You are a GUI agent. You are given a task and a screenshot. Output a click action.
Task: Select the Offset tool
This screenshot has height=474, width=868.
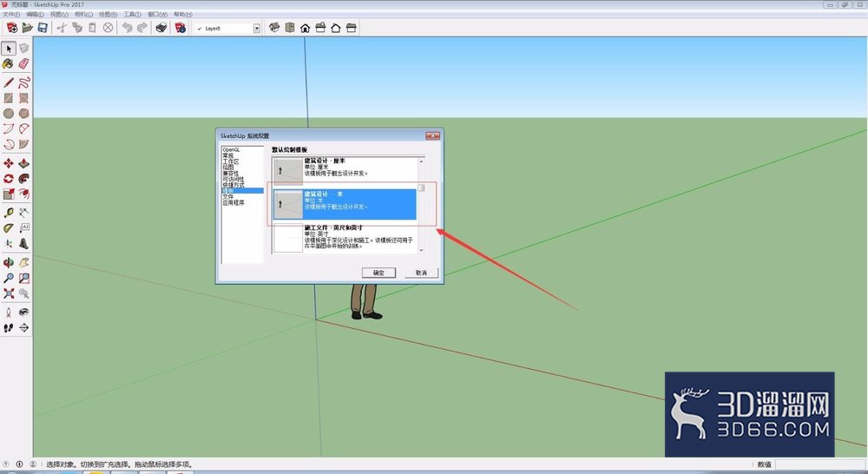23,194
